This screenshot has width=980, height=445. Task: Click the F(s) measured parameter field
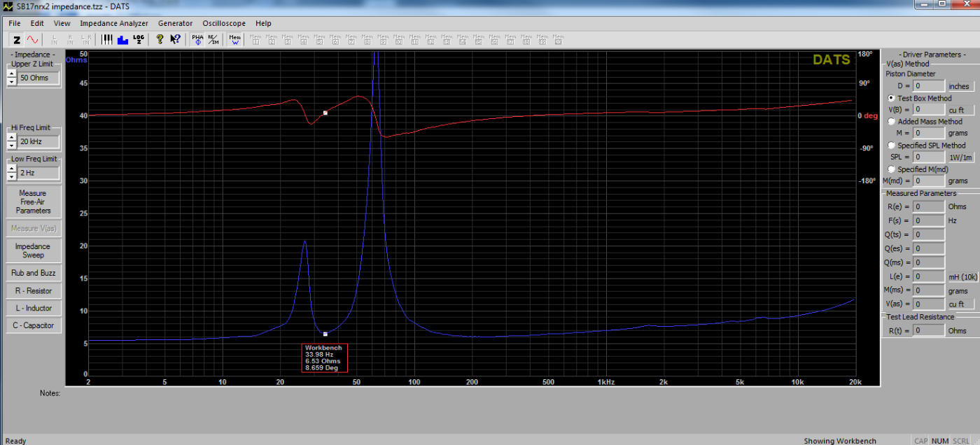point(928,220)
